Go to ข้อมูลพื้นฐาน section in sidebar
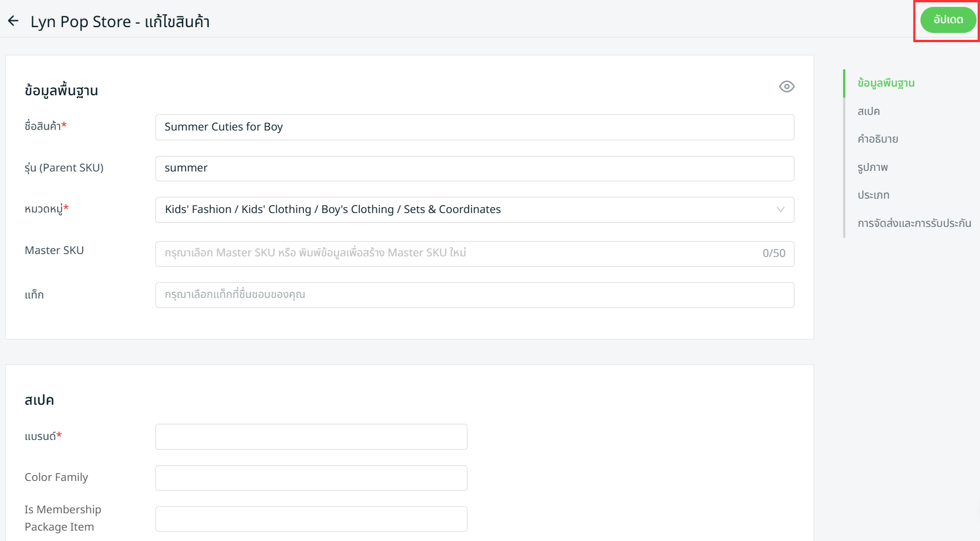The width and height of the screenshot is (980, 541). 886,83
